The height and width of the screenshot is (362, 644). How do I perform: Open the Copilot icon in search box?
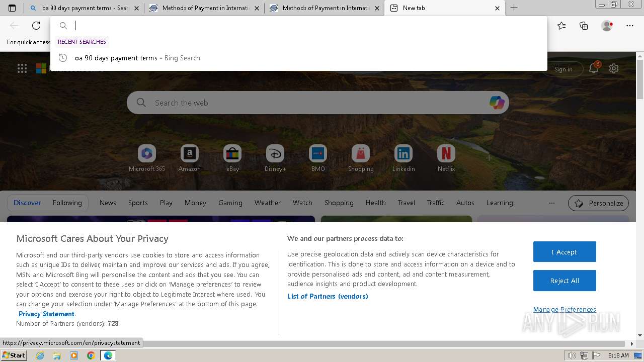[x=497, y=103]
